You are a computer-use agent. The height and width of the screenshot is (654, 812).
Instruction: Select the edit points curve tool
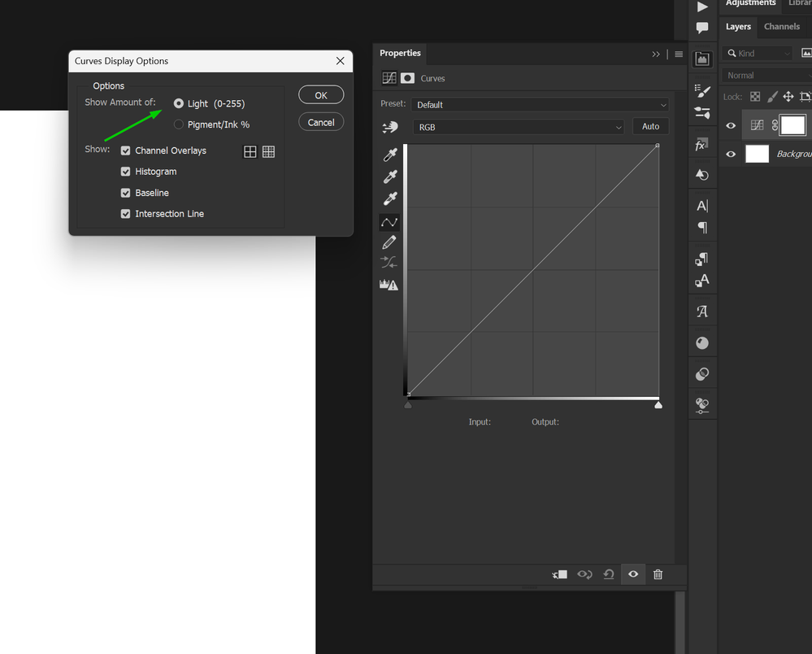click(x=389, y=222)
